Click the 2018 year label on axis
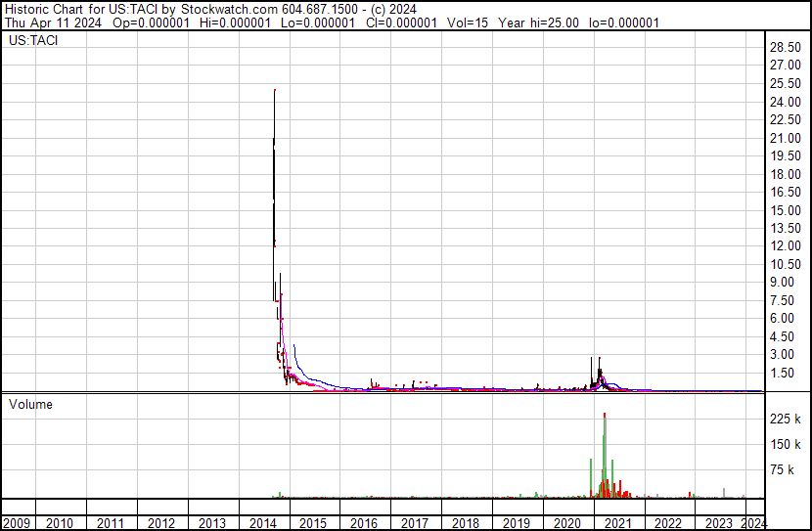Image resolution: width=812 pixels, height=531 pixels. pos(465,523)
